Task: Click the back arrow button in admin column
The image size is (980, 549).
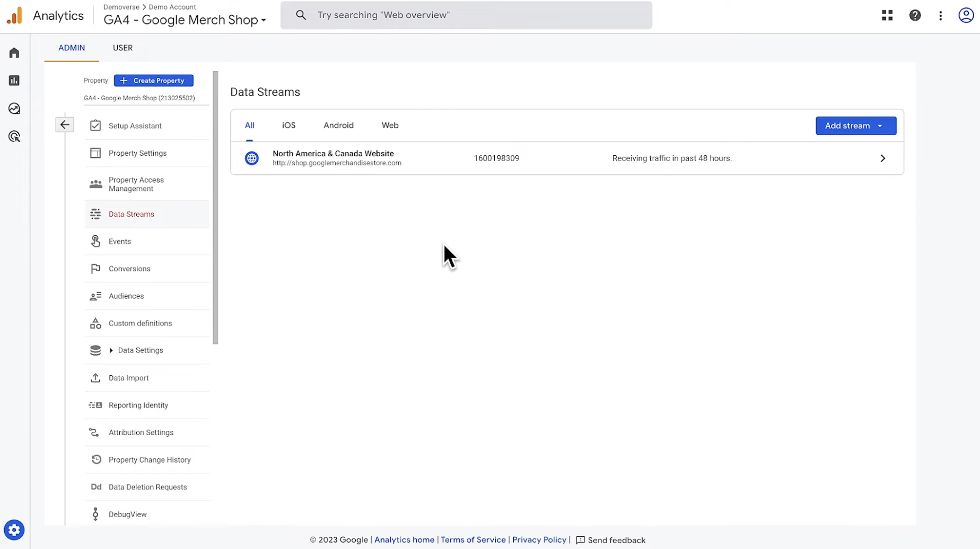Action: tap(65, 125)
